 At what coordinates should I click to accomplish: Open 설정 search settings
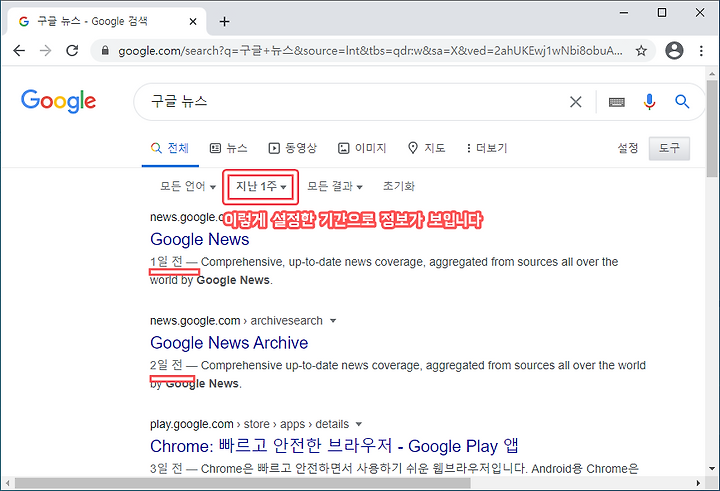tap(628, 148)
